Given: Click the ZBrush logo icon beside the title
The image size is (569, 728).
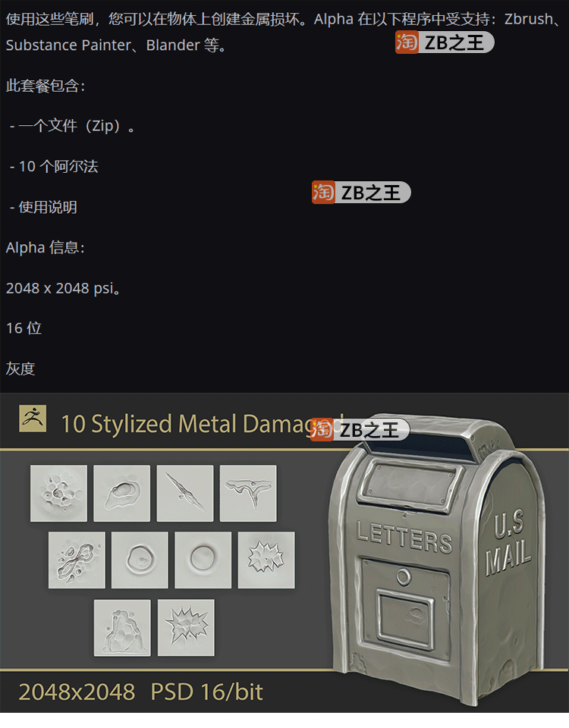Looking at the screenshot, I should (x=33, y=419).
